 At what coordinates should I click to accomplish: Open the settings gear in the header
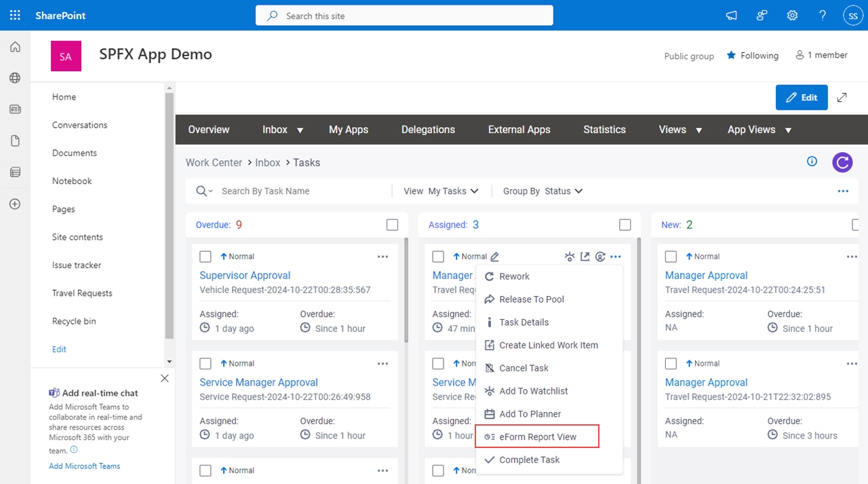792,15
